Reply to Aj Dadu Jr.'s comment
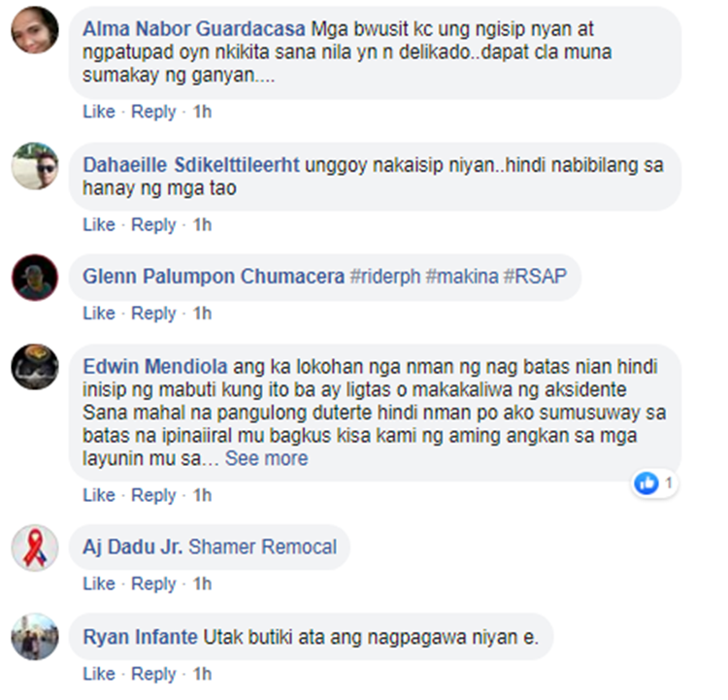The image size is (728, 700). 153,583
